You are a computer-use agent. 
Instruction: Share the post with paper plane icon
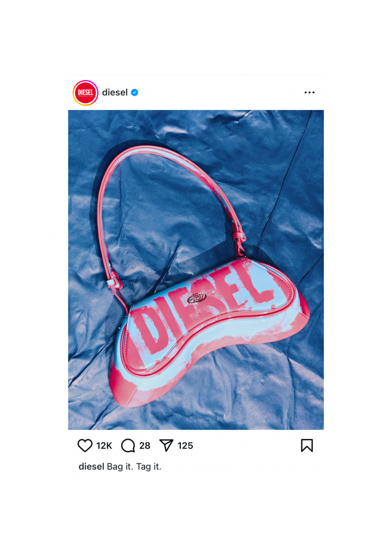point(166,446)
